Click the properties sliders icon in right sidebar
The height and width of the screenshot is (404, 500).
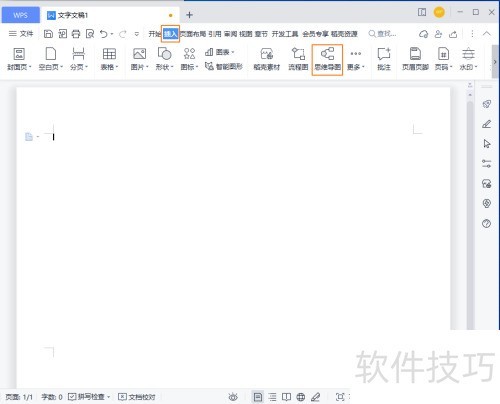coord(487,164)
